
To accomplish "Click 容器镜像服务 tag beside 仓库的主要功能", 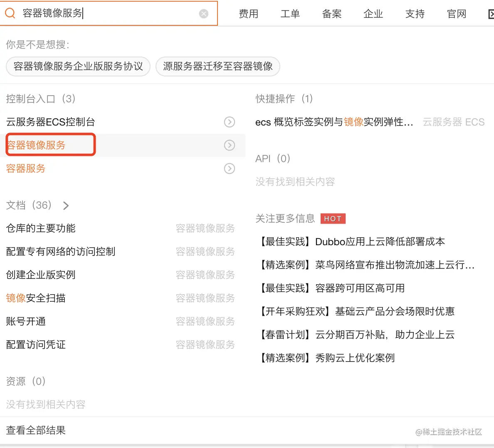I will point(205,228).
